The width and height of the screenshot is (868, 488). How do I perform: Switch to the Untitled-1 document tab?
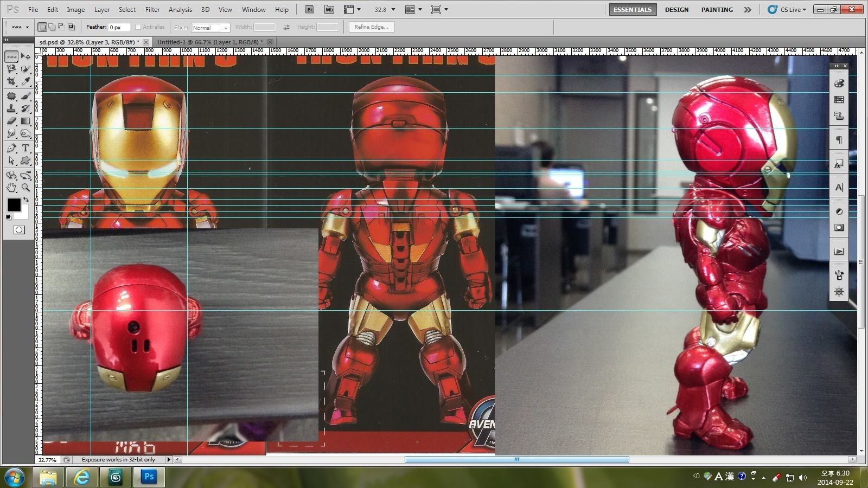coord(210,42)
